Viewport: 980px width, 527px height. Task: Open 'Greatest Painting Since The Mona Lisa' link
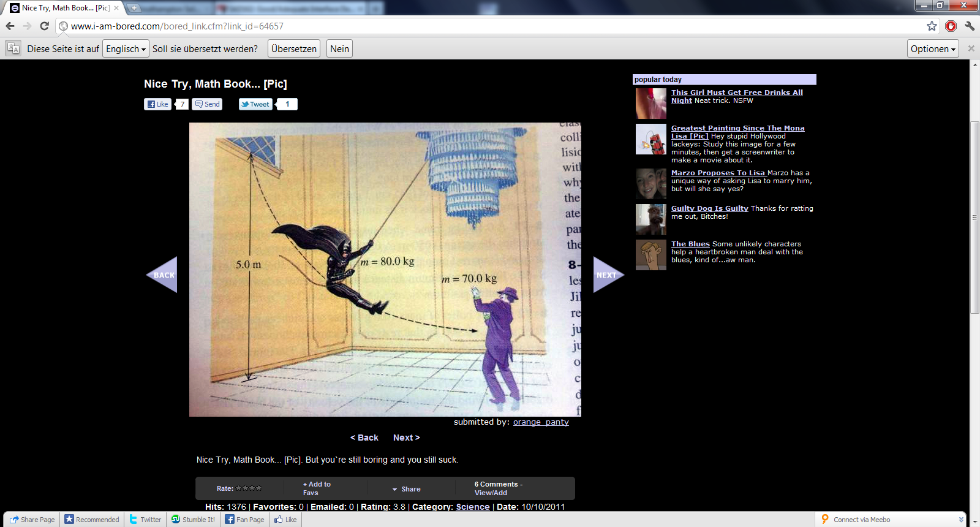click(x=737, y=132)
